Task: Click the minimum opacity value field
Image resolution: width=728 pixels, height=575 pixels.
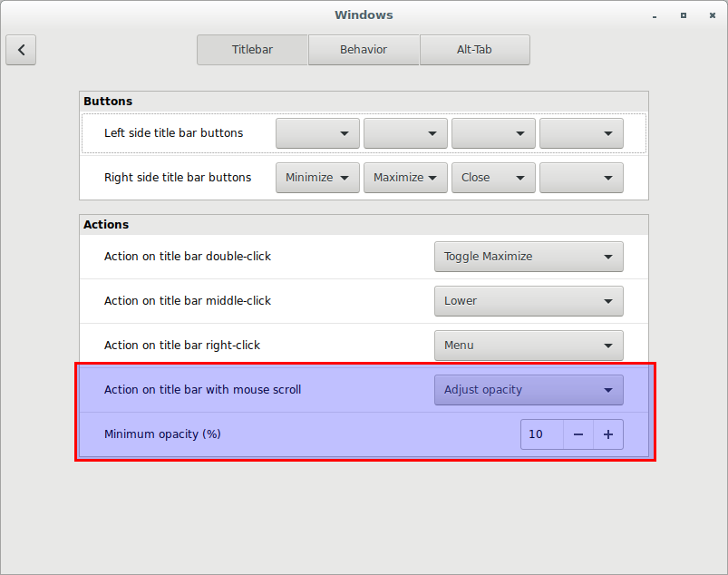Action: click(x=542, y=434)
